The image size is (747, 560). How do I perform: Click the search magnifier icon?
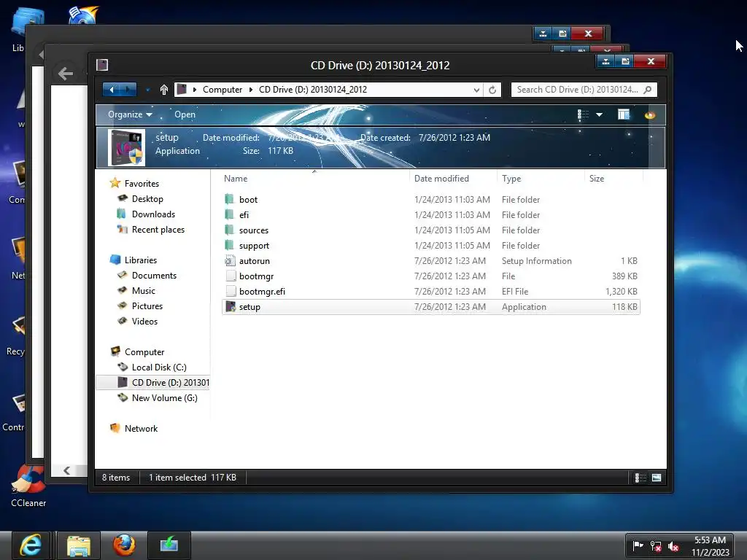(648, 90)
